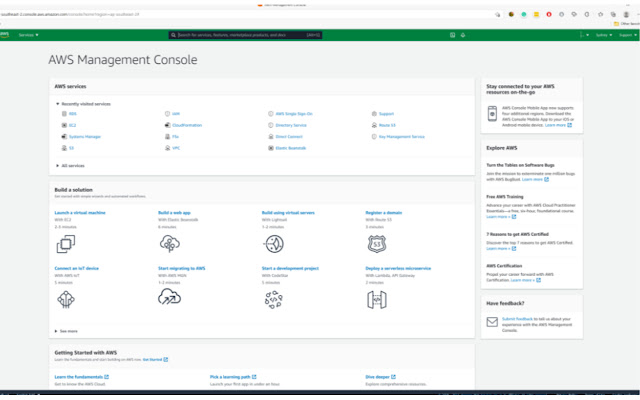The image size is (640, 400).
Task: Click Connect an IoT device link
Action: coord(77,269)
